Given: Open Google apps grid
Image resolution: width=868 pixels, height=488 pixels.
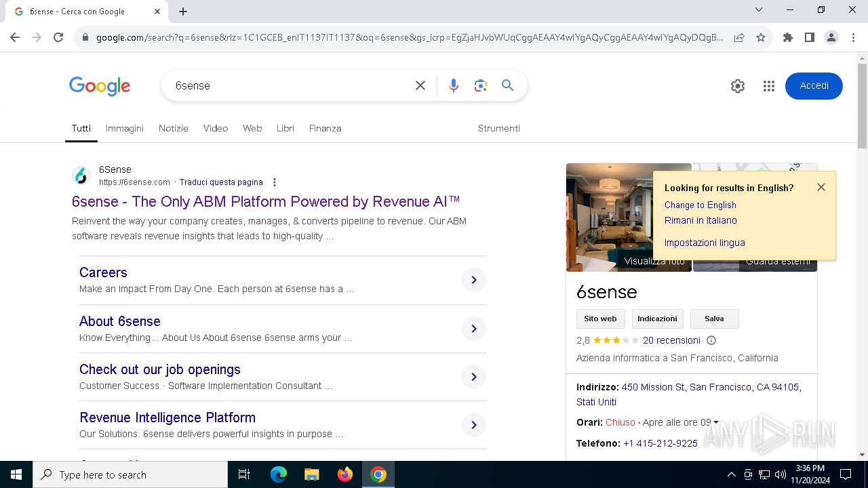Looking at the screenshot, I should [768, 86].
